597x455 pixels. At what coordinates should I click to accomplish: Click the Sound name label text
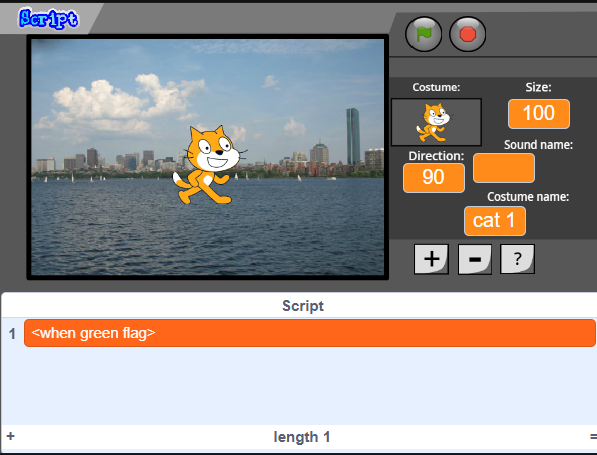(538, 145)
